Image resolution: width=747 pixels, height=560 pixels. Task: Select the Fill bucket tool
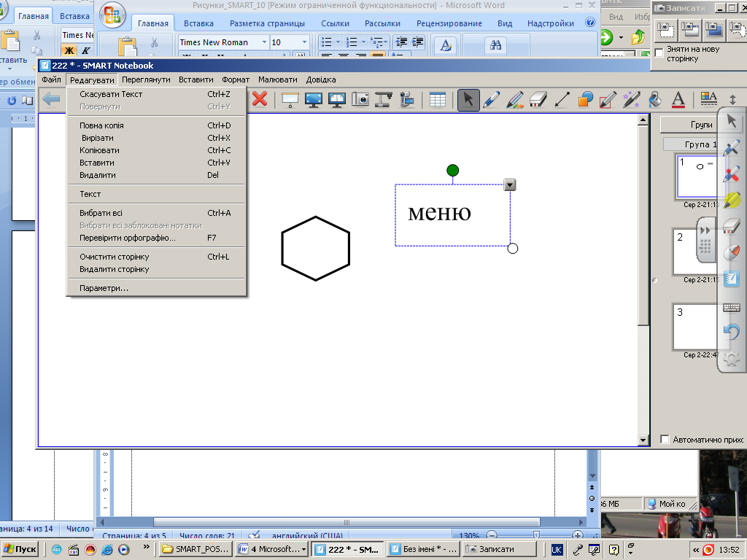pyautogui.click(x=655, y=99)
